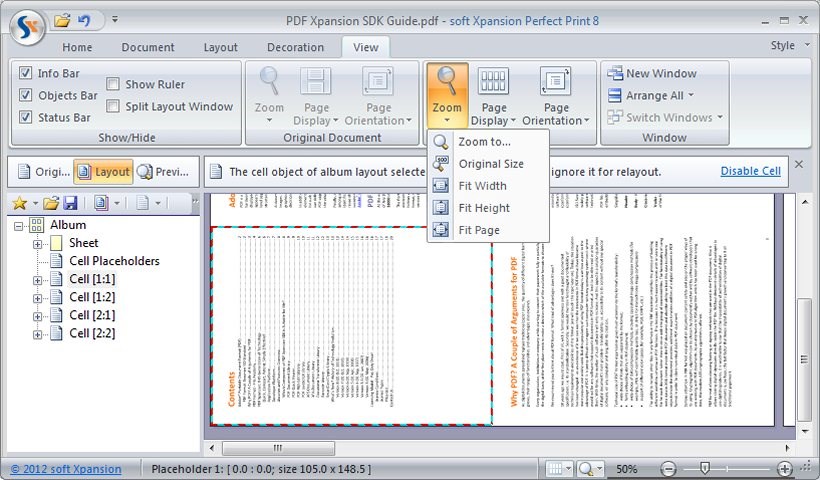Switch to the Preview view mode button

click(164, 172)
